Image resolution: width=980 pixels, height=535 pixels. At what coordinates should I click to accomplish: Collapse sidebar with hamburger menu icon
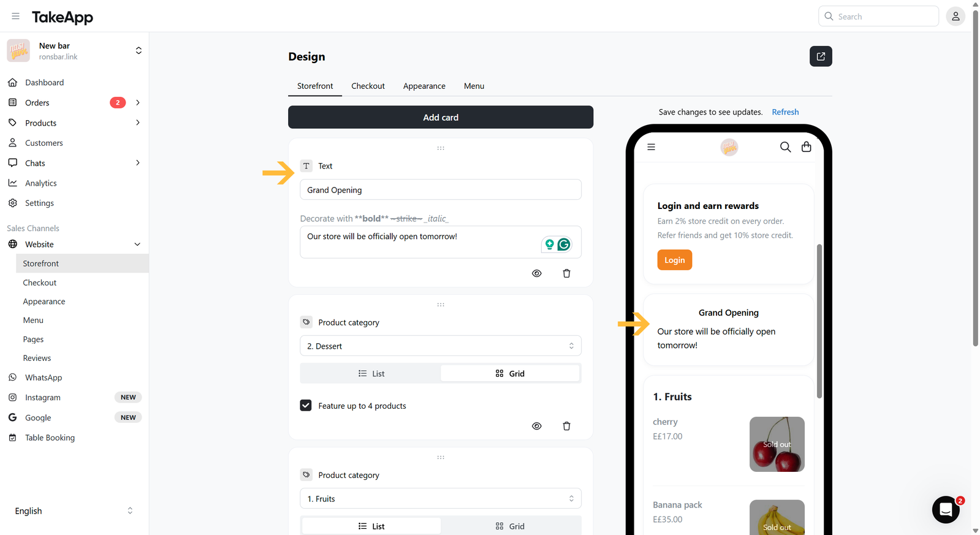tap(16, 17)
